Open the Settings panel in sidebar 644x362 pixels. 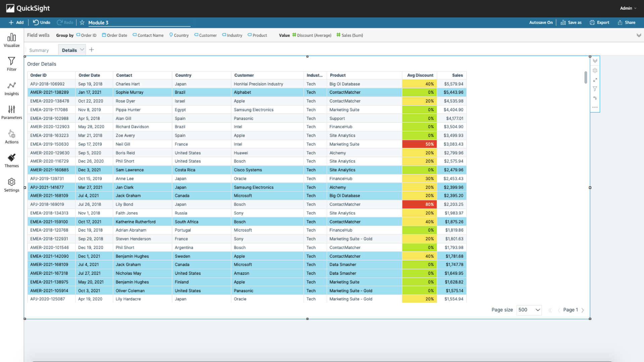(x=12, y=185)
